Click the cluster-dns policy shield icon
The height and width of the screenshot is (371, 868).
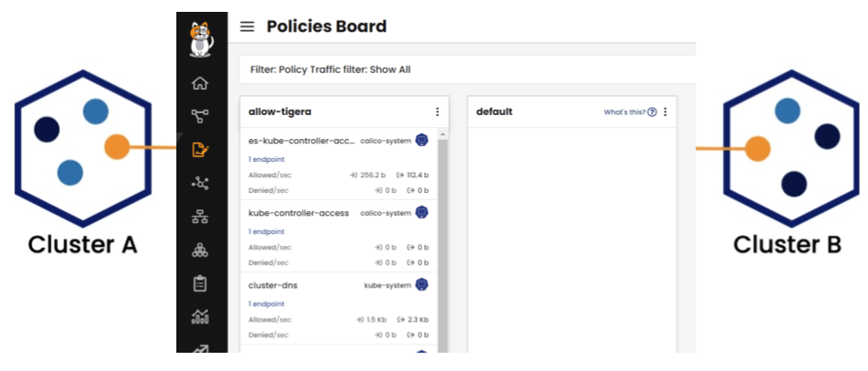pyautogui.click(x=422, y=284)
